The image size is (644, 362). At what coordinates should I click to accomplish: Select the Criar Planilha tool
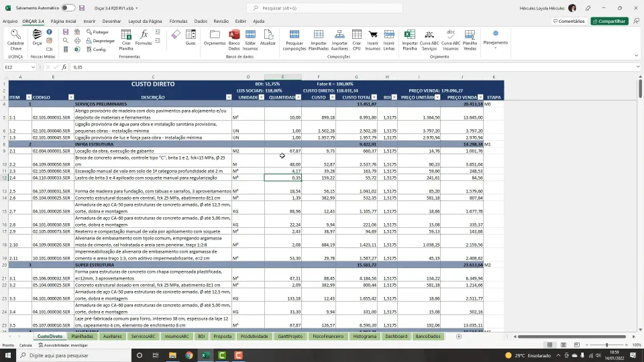coord(126,40)
